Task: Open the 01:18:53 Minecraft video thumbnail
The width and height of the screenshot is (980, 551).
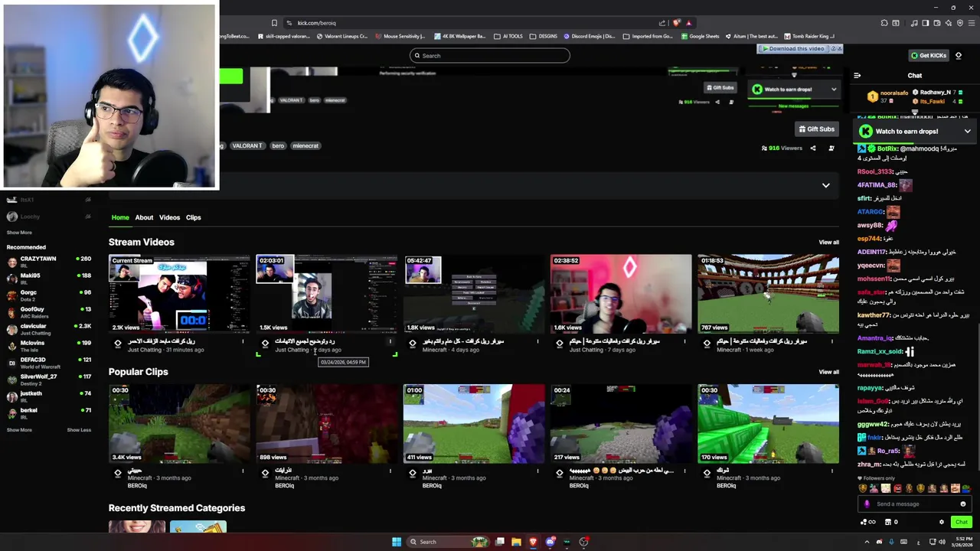Action: (768, 294)
